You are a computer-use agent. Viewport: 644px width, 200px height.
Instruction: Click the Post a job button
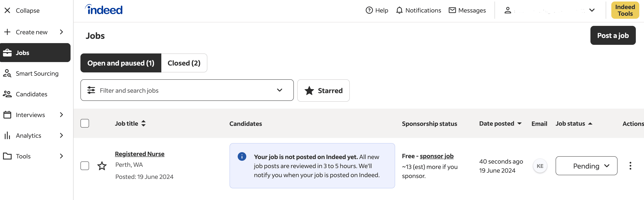click(x=613, y=35)
